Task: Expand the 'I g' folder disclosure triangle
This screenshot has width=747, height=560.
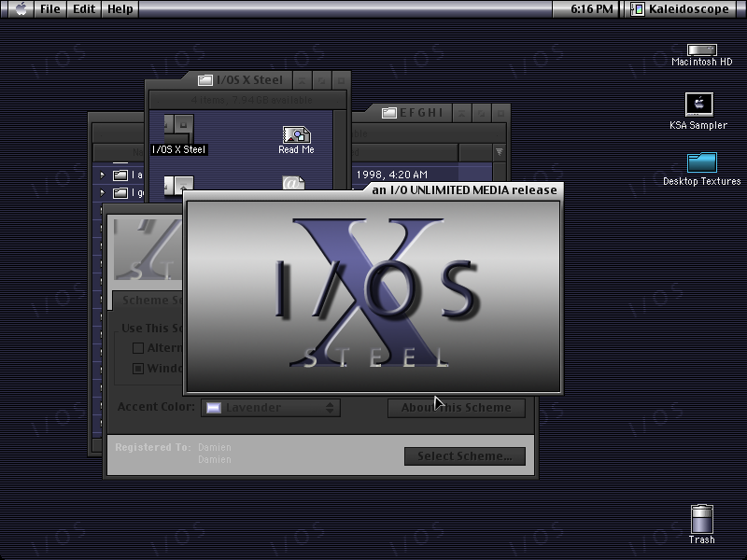Action: (x=103, y=193)
